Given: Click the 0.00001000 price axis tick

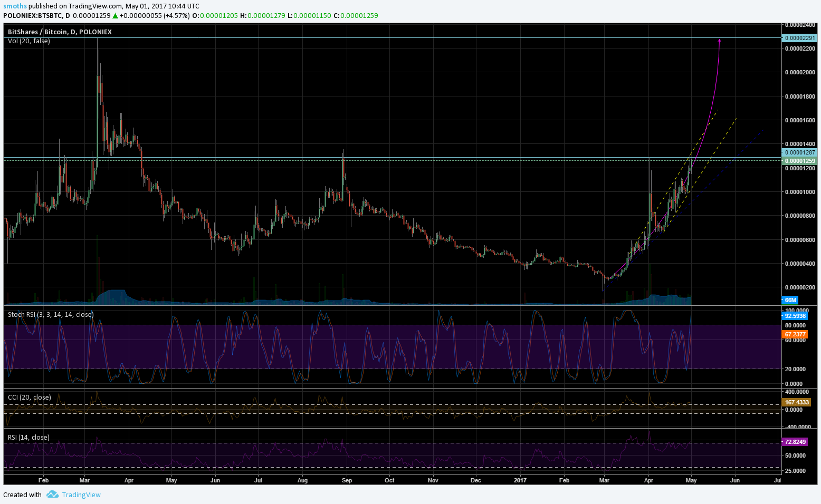Looking at the screenshot, I should [x=800, y=192].
